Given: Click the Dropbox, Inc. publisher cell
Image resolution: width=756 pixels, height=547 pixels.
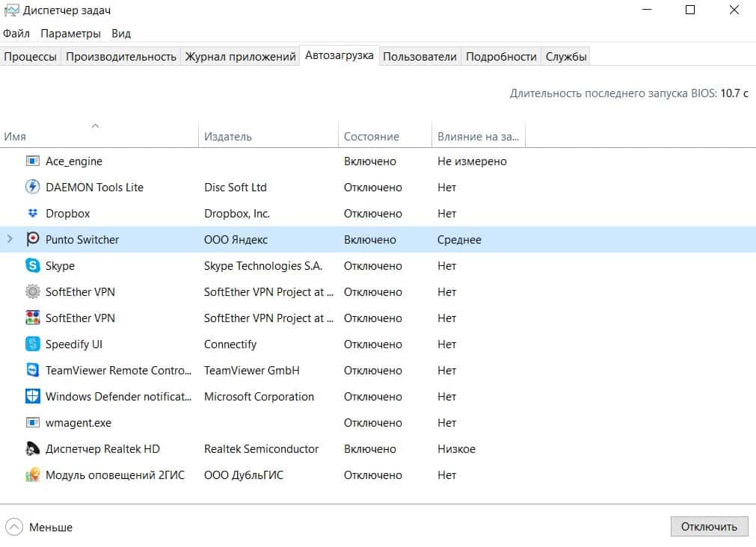Looking at the screenshot, I should [237, 214].
